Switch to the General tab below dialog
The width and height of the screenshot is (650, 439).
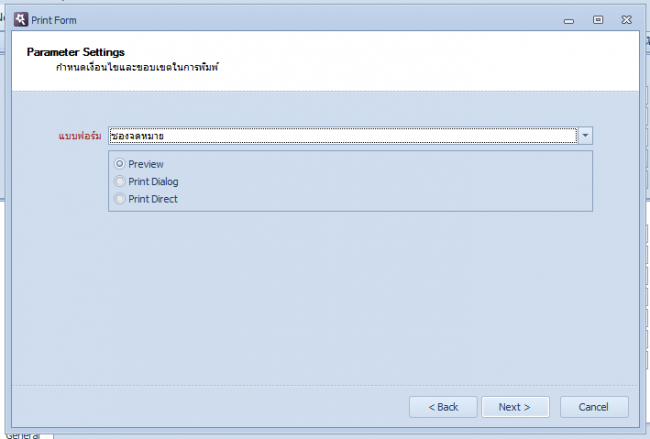(x=24, y=435)
